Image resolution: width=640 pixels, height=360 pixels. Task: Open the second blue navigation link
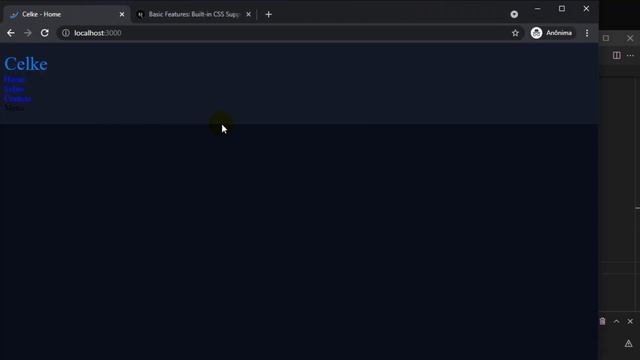tap(14, 89)
